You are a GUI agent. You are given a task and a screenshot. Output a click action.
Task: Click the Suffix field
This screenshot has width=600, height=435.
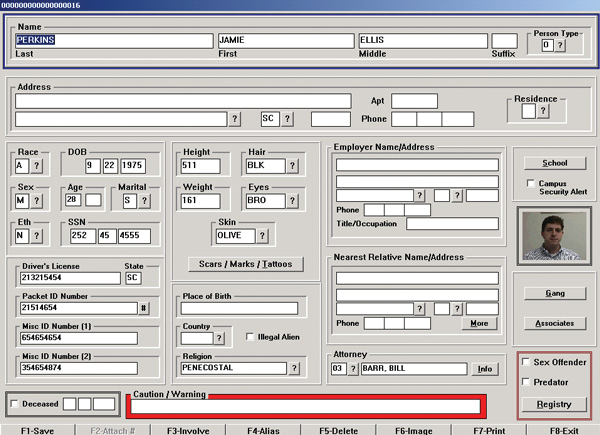click(x=504, y=41)
